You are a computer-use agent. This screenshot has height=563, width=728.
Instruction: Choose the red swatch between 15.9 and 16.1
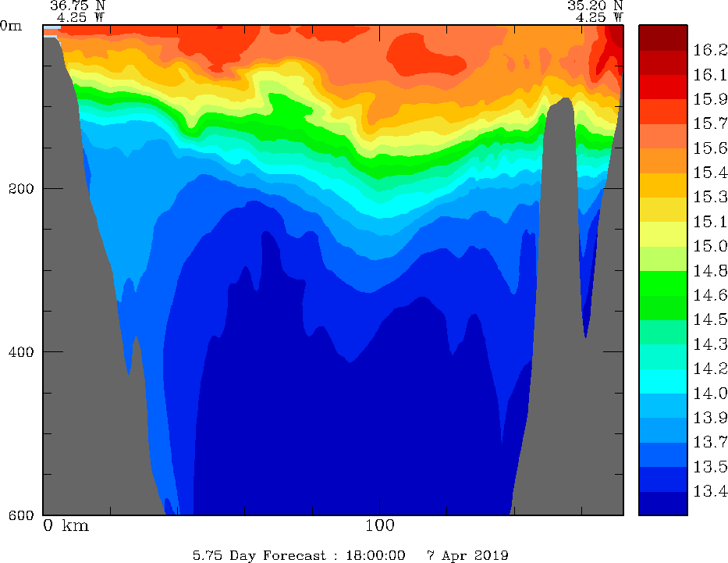click(x=662, y=87)
